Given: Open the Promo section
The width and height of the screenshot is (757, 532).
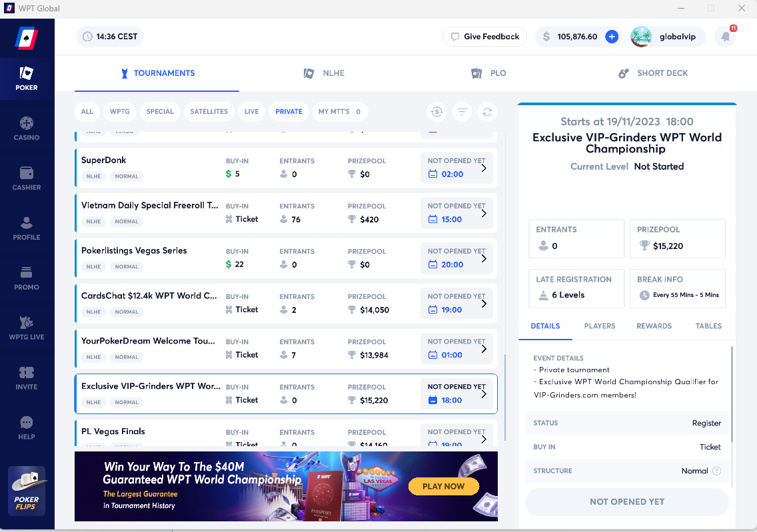Looking at the screenshot, I should (27, 278).
